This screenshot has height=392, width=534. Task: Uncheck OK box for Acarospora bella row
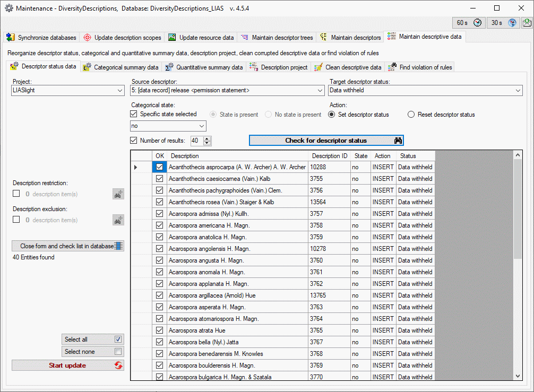pos(159,342)
